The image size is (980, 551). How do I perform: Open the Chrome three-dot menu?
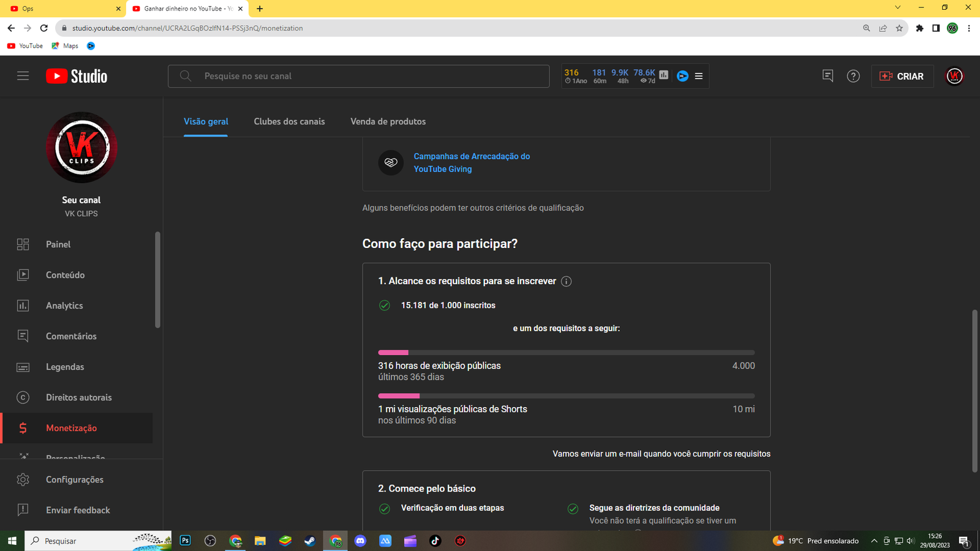[x=968, y=28]
